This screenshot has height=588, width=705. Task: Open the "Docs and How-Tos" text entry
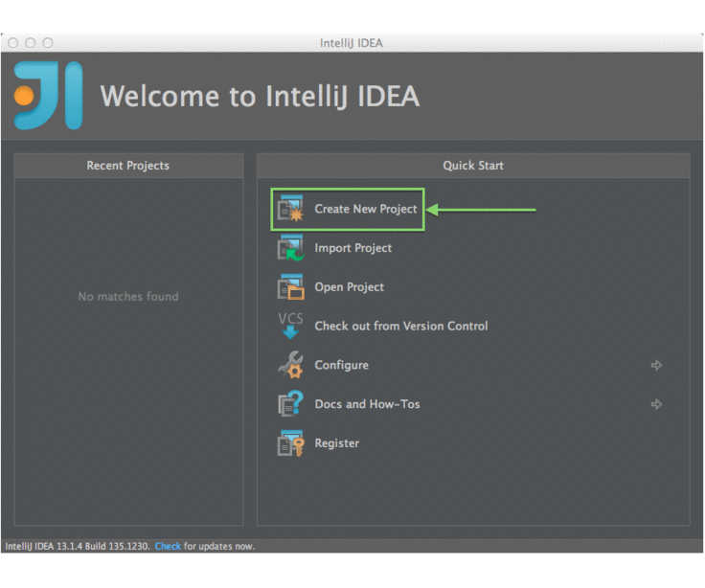367,404
